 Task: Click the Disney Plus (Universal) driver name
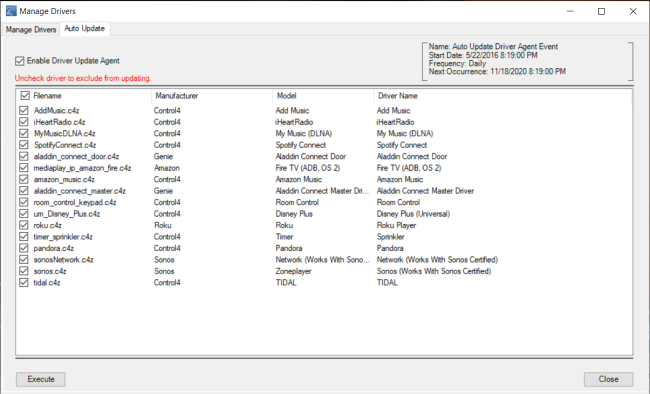413,214
